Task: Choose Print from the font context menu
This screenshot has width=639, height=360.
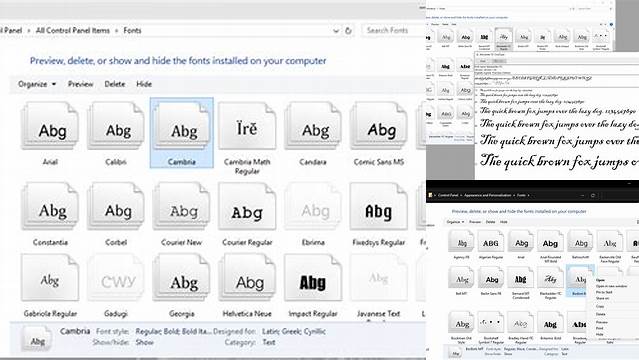Action: tap(599, 328)
